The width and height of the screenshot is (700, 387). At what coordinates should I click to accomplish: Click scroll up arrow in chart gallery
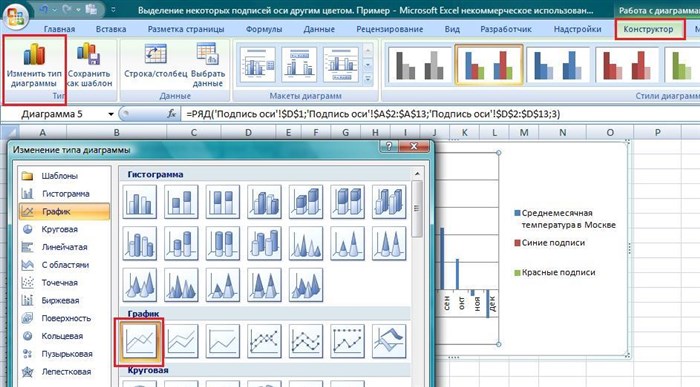[x=417, y=174]
